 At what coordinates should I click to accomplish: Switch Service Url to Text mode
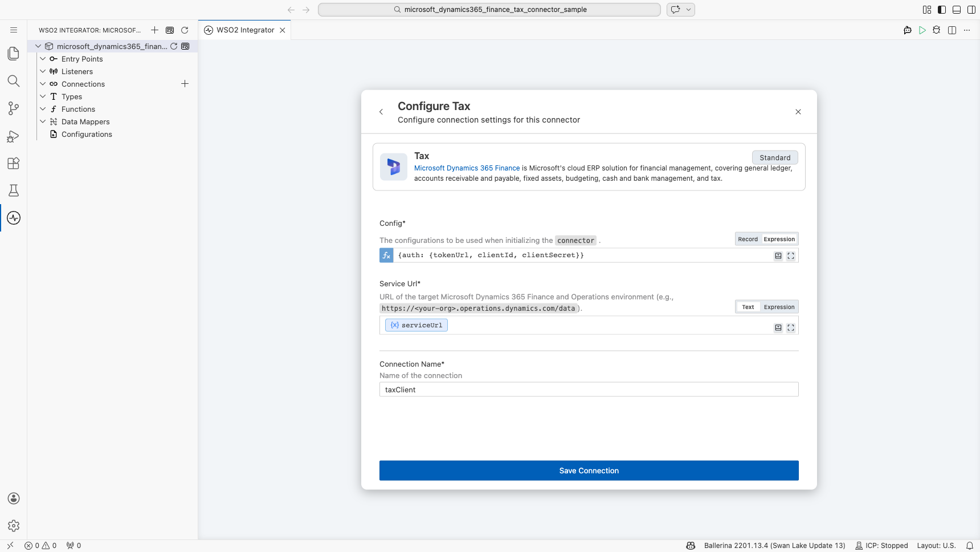point(748,307)
